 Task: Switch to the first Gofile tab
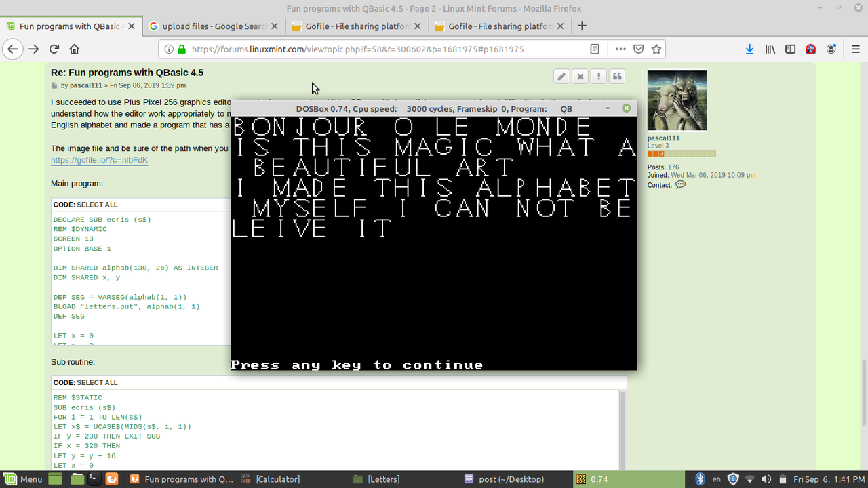(355, 26)
